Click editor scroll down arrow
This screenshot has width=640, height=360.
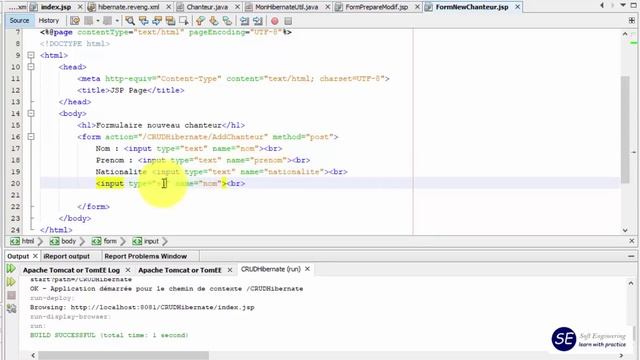click(625, 230)
